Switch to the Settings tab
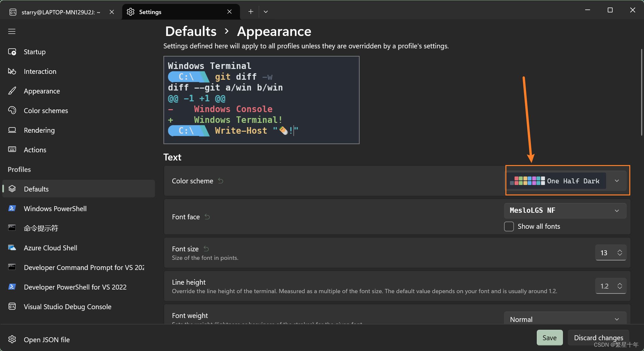The image size is (644, 351). (x=181, y=12)
